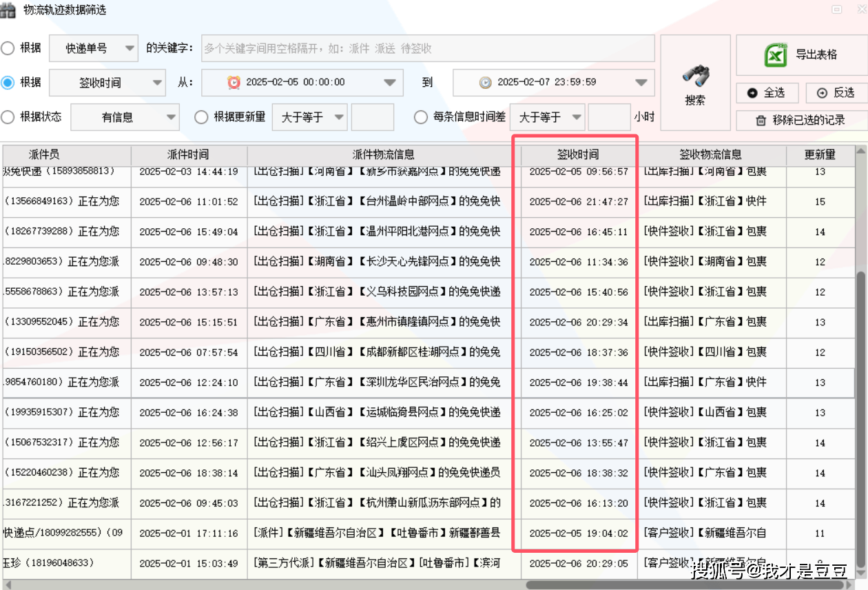
Task: Select the radio button beside 快递单号 keyword filter
Action: 8,48
